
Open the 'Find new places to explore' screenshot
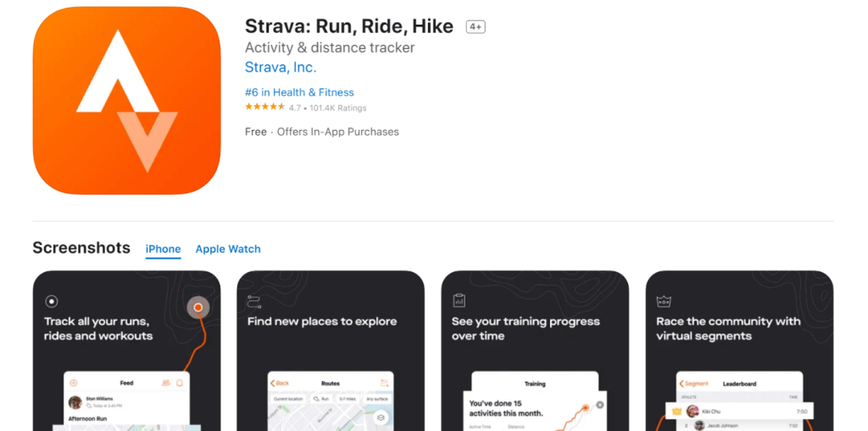pos(331,350)
